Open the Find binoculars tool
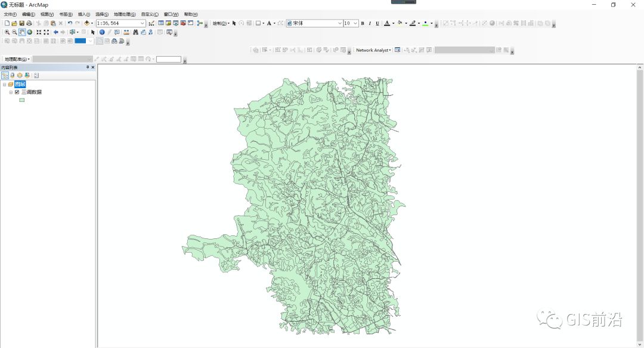This screenshot has width=644, height=348. coord(135,32)
